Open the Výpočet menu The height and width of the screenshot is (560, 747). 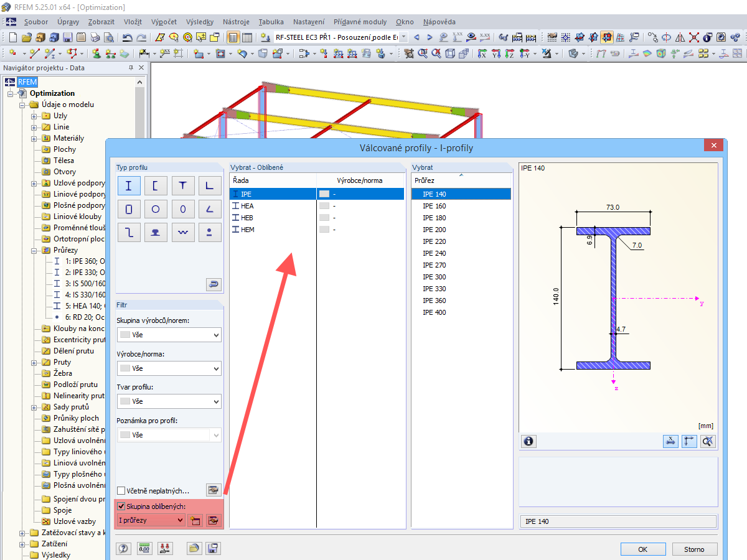(x=164, y=22)
